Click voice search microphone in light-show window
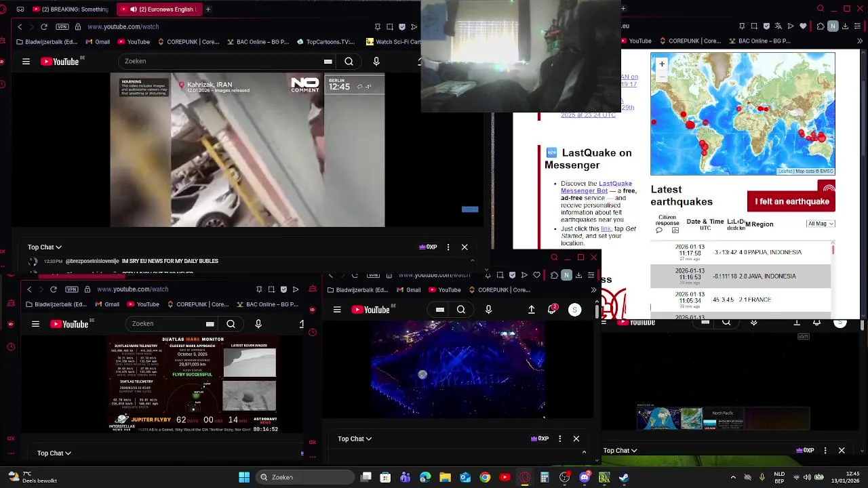The width and height of the screenshot is (868, 488). 488,310
